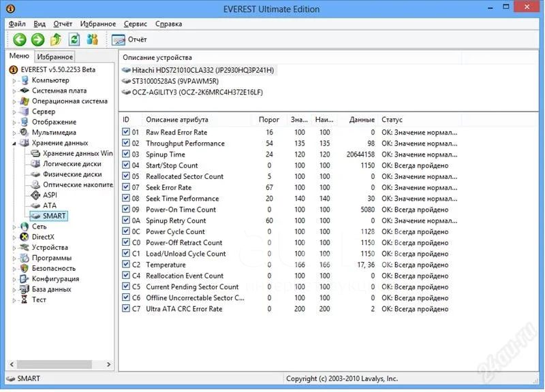Select the Конфигурация icon

point(25,278)
